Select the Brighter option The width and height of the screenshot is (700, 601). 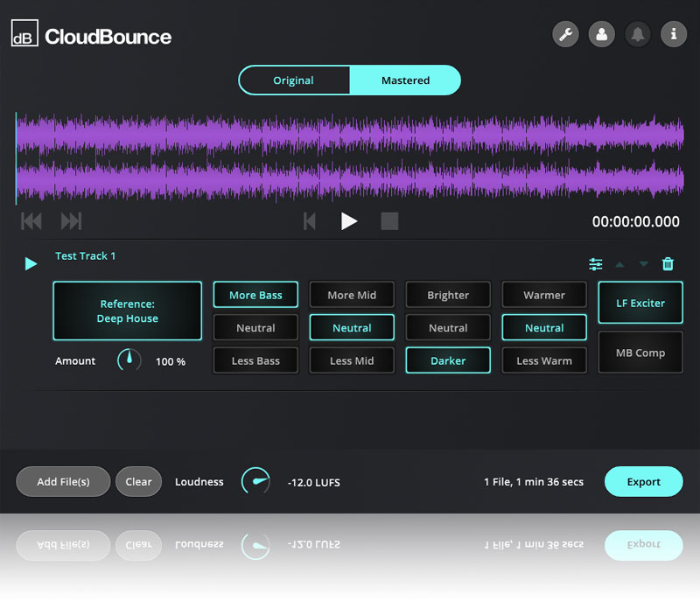(x=448, y=295)
